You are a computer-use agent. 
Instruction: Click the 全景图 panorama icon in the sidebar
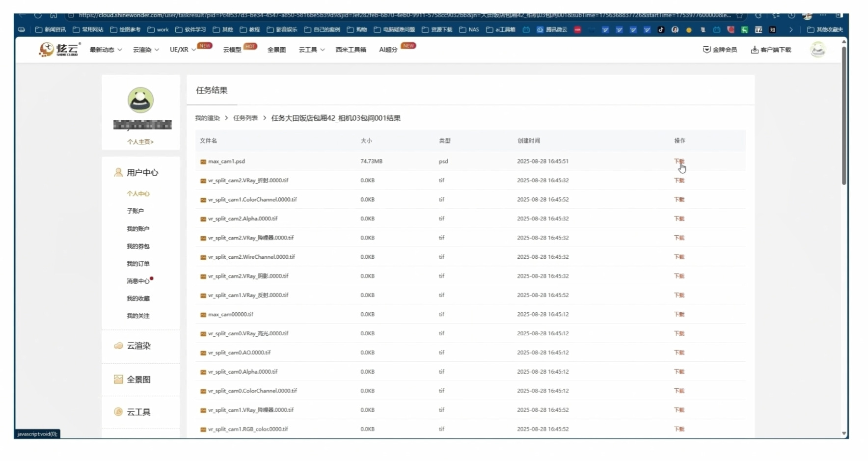[118, 380]
